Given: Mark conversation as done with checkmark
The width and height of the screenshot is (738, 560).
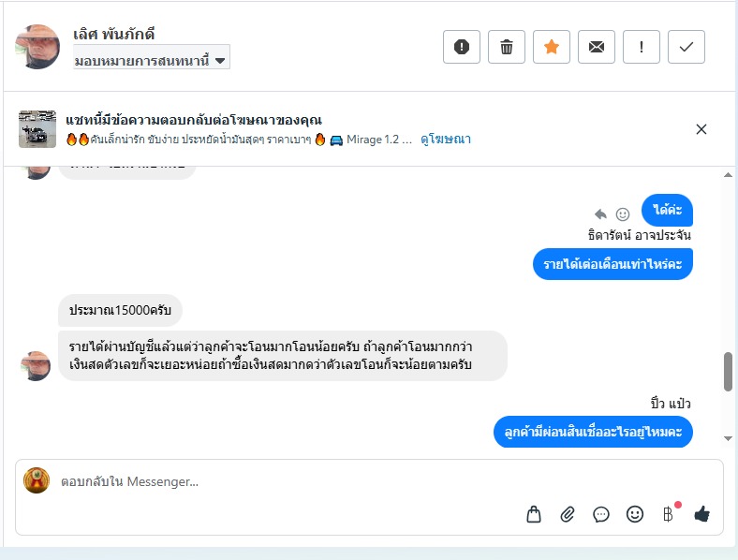Looking at the screenshot, I should (x=686, y=47).
